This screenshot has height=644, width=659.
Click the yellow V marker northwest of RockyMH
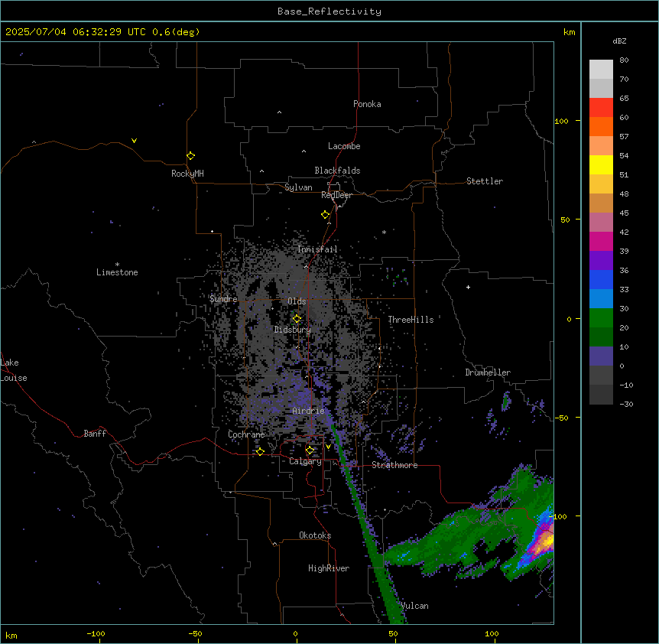pos(134,141)
